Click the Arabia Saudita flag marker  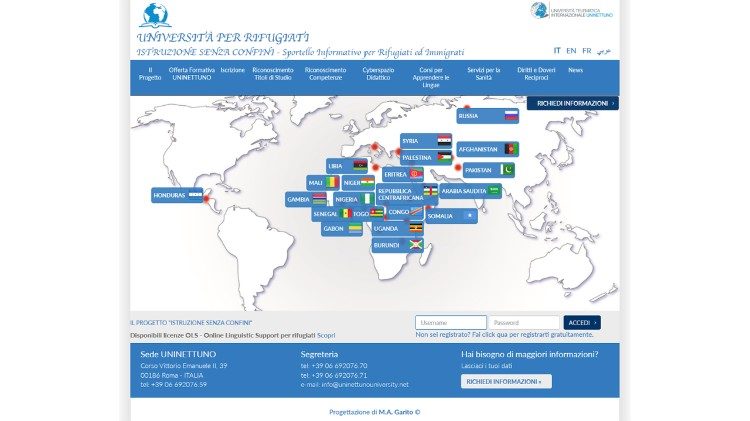[x=470, y=190]
